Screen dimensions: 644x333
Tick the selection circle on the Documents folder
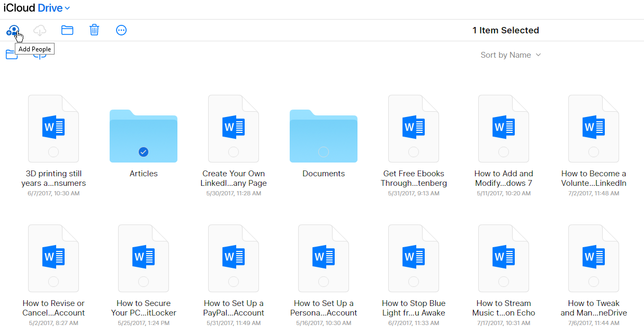tap(324, 152)
